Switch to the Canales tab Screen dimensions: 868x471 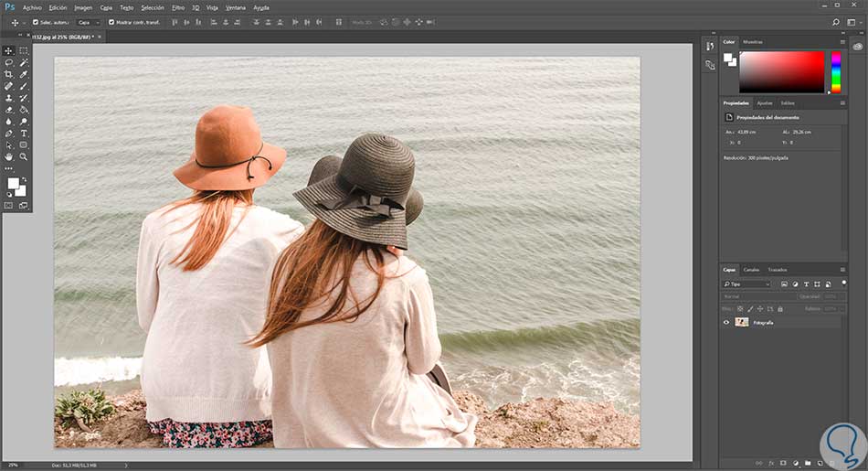751,270
